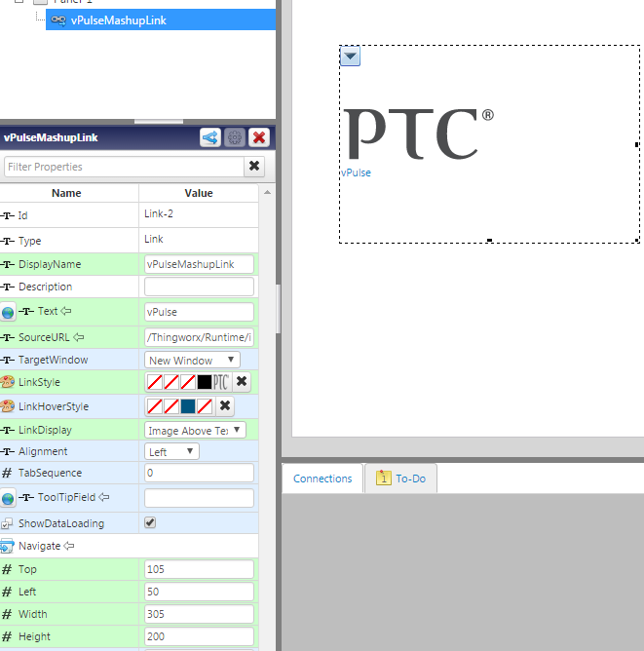Switch to the Connections tab
644x651 pixels.
[322, 479]
